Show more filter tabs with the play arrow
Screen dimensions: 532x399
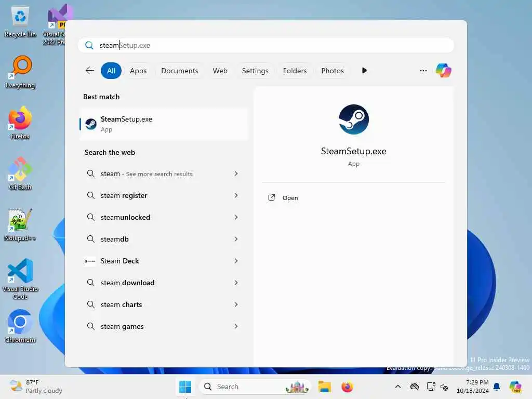tap(364, 71)
